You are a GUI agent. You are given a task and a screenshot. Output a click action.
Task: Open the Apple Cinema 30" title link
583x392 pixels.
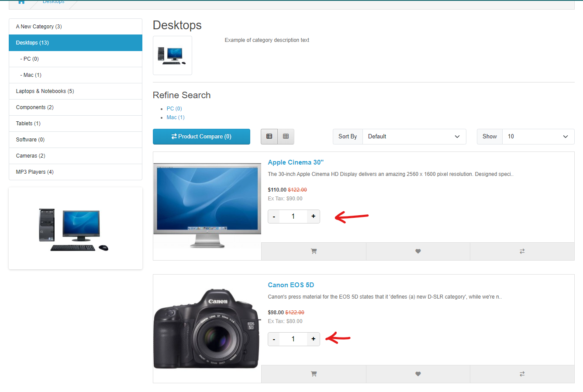[296, 162]
